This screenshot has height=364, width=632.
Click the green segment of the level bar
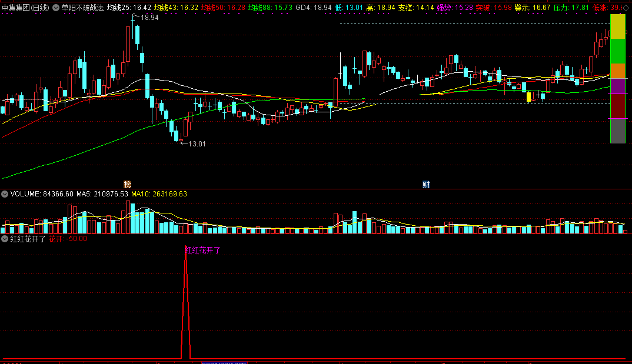coord(617,51)
